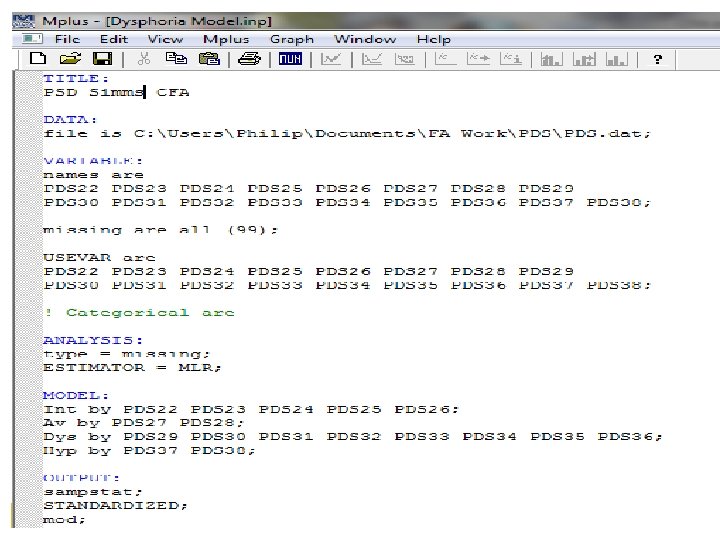
Task: Click the title bar 'Mplus - [Dysphoria Model.inp]'
Action: [157, 21]
